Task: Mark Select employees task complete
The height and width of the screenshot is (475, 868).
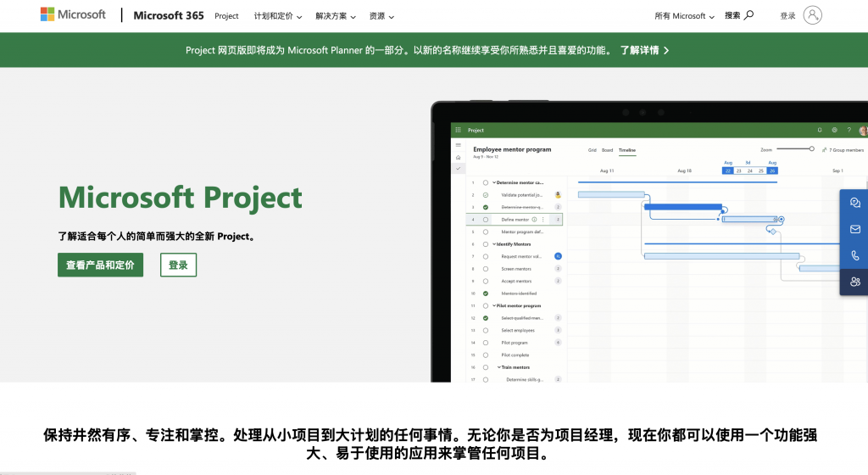Action: [486, 331]
